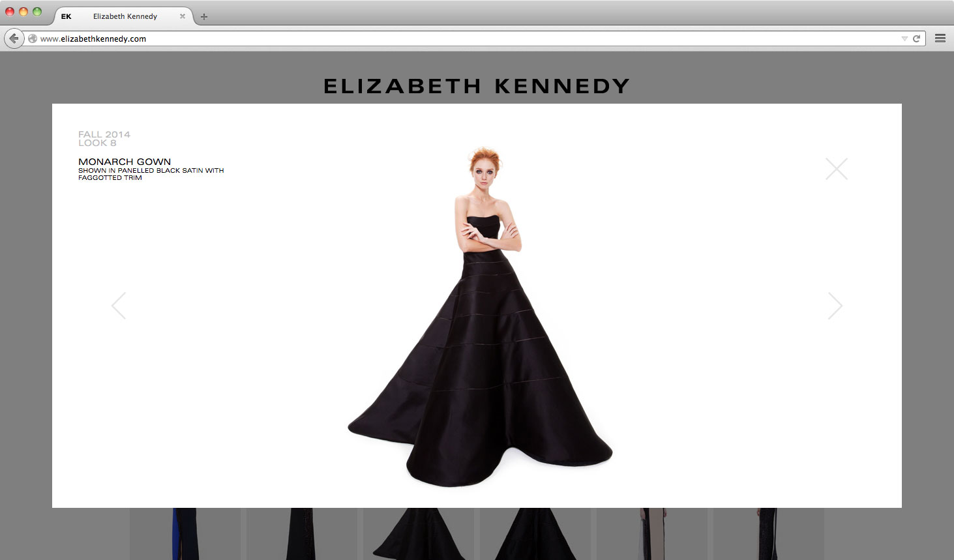Click the ELIZABETH KENNEDY site logo
The width and height of the screenshot is (954, 560).
(477, 86)
